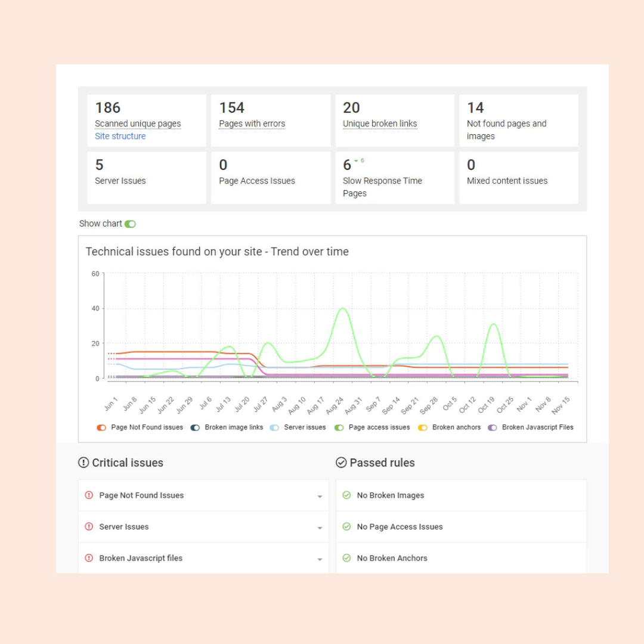Click green checkmark beside No Broken Anchors

click(346, 558)
